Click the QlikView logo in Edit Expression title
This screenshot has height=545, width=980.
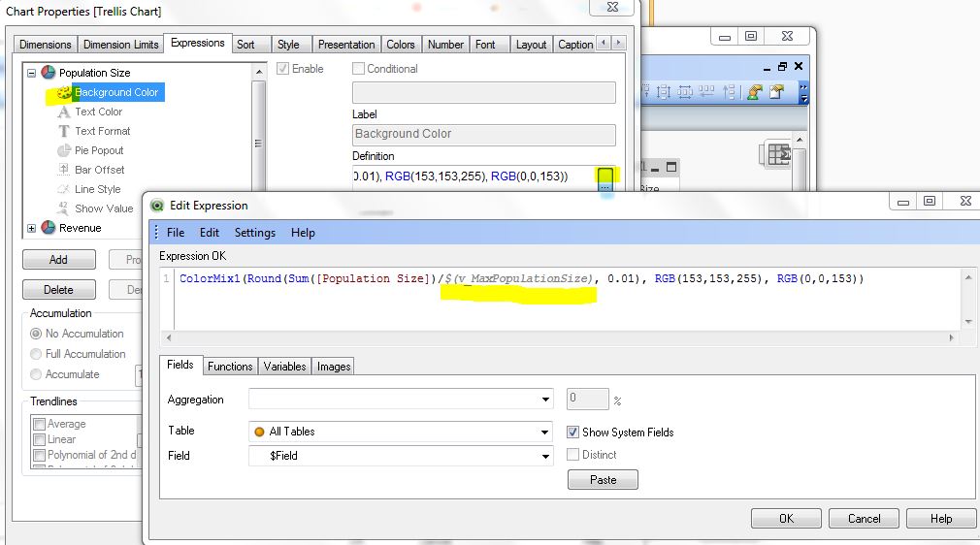(x=157, y=206)
